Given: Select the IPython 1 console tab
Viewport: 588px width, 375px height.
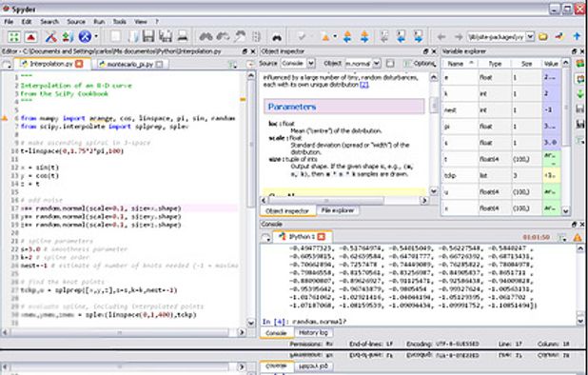Looking at the screenshot, I should tap(302, 237).
